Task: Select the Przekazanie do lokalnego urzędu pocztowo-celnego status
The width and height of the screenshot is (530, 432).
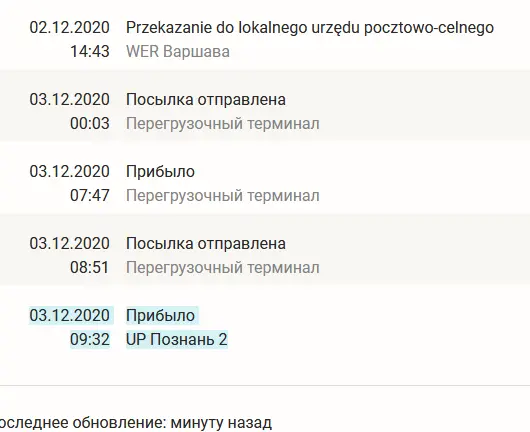Action: click(x=310, y=28)
